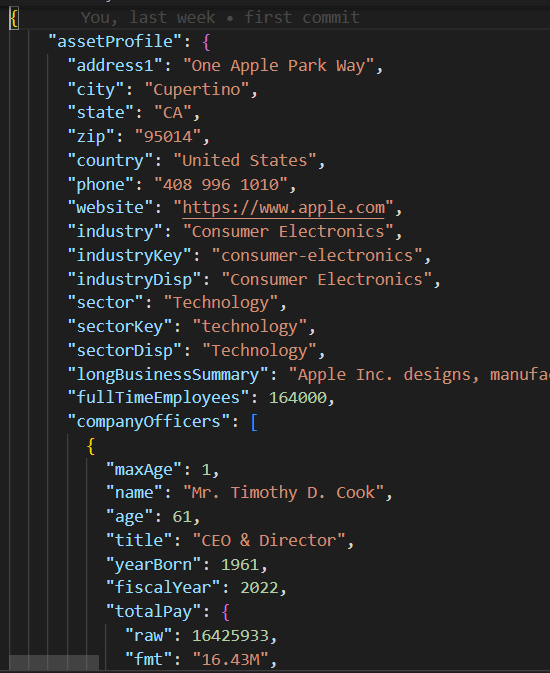Click the "sector" key
The image size is (550, 673).
106,303
